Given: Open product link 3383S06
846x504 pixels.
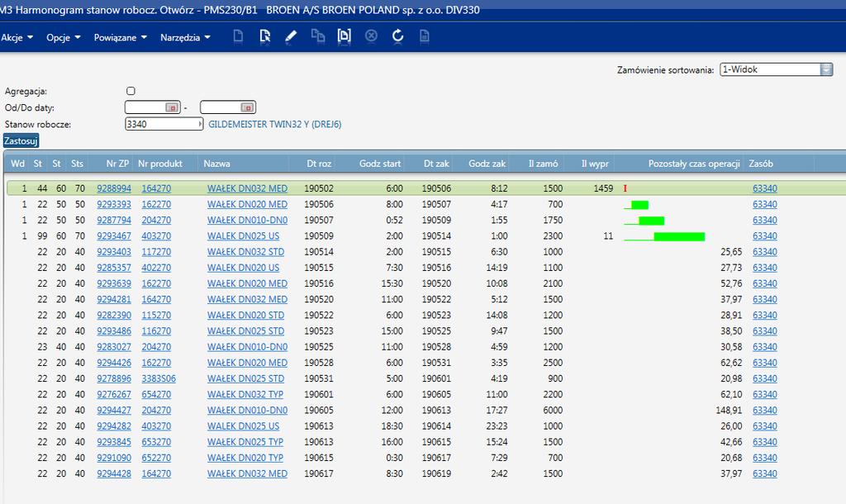Looking at the screenshot, I should coord(159,378).
